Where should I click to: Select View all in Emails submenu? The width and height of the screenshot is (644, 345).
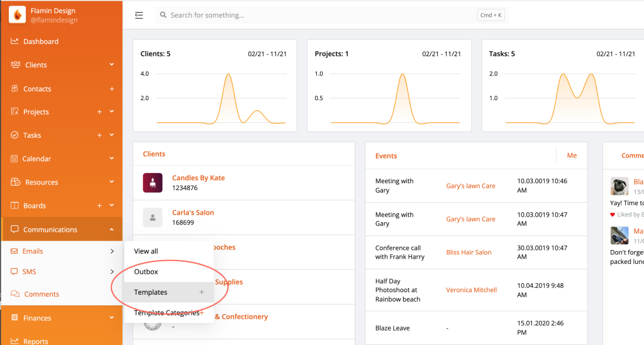(146, 251)
